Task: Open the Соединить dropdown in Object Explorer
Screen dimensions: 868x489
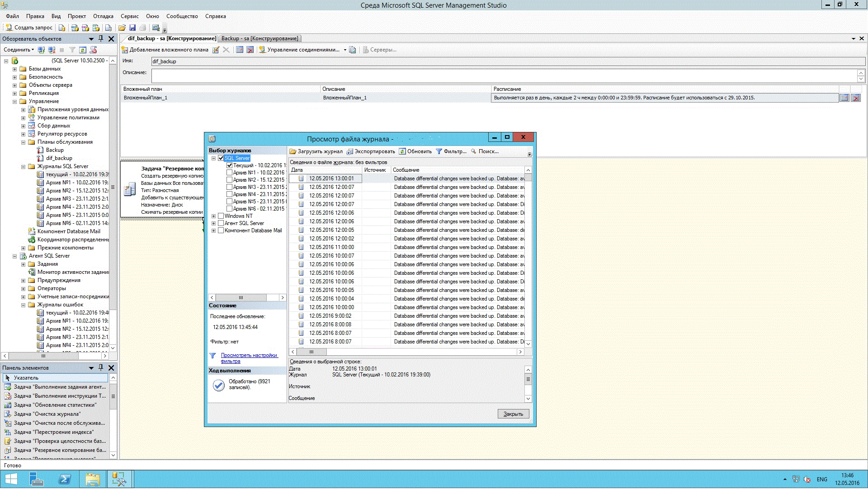Action: (x=19, y=50)
